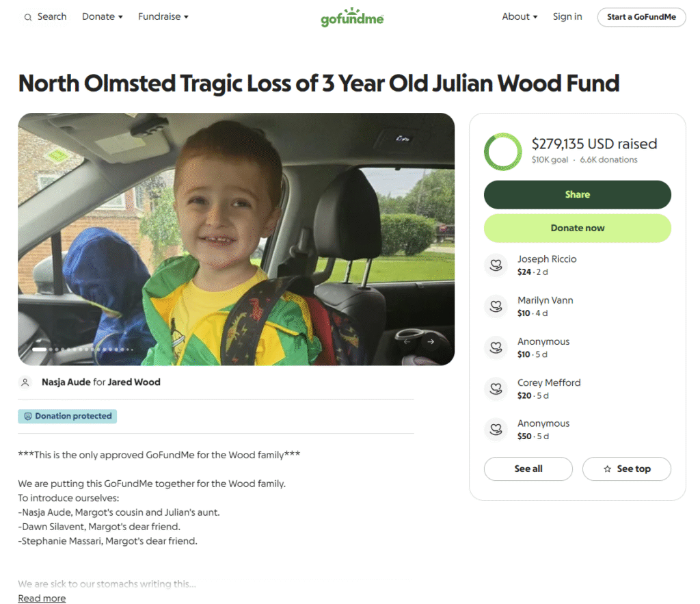Click Start a GoFundMe button
The width and height of the screenshot is (700, 604).
click(641, 17)
